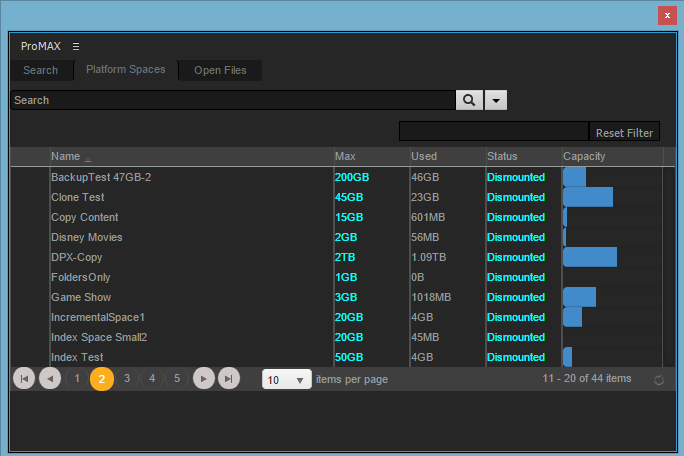The width and height of the screenshot is (684, 456).
Task: Click the DPX-Copy capacity bar
Action: coord(590,257)
